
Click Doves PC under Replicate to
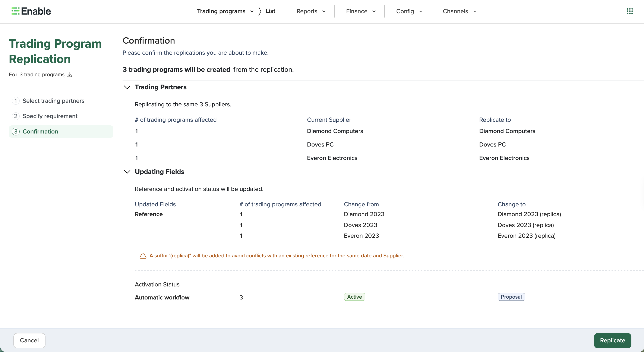click(492, 145)
